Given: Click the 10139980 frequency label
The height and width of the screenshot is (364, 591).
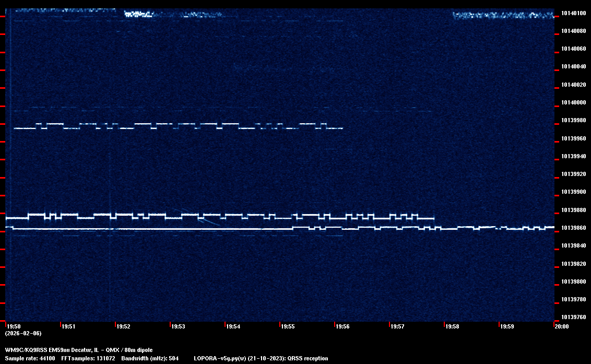Looking at the screenshot, I should 573,120.
